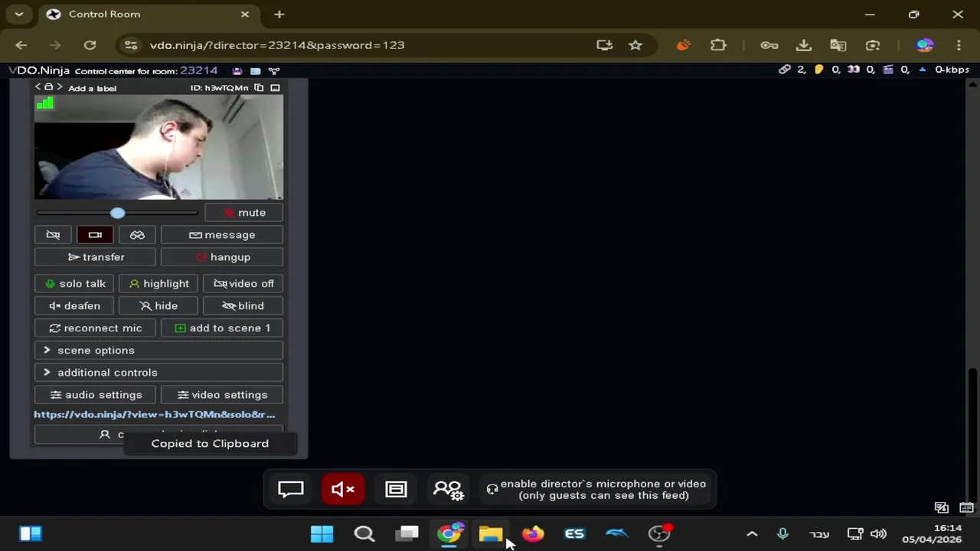Send a message to the guest
The width and height of the screenshot is (980, 551).
coord(222,235)
